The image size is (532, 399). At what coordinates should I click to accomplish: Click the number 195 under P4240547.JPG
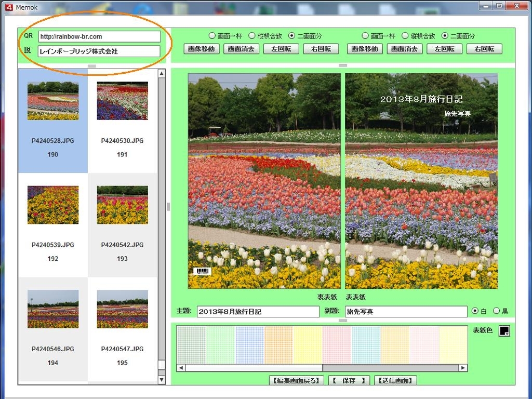pos(122,363)
